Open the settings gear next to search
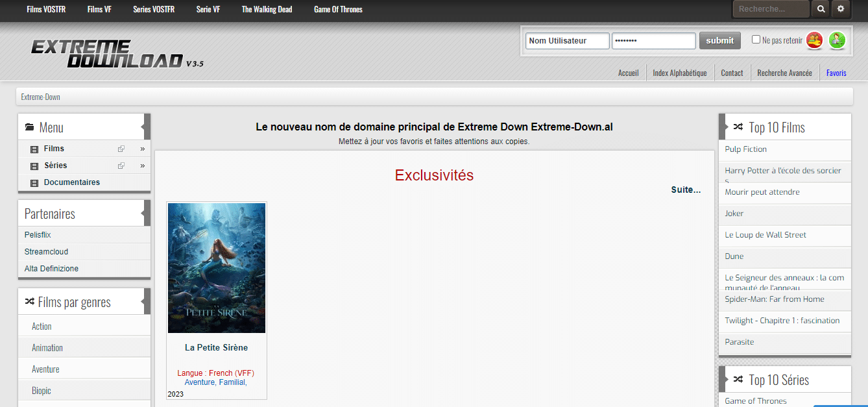Image resolution: width=868 pixels, height=407 pixels. (840, 9)
